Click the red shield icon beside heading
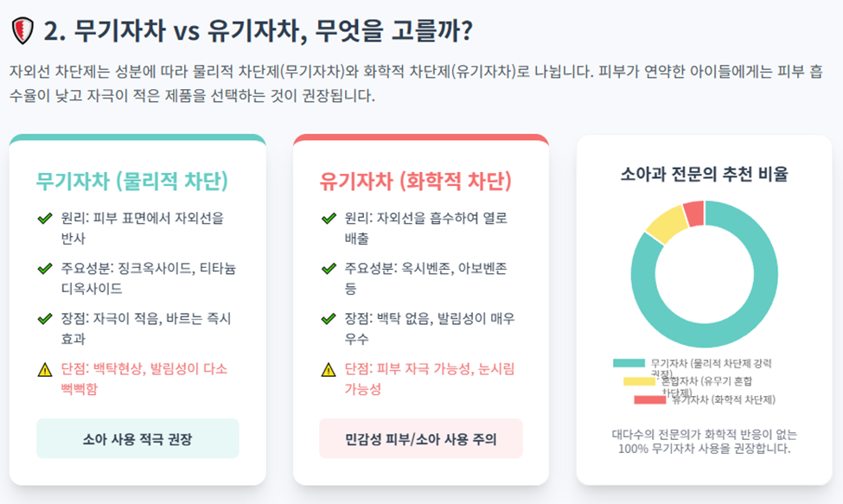The image size is (843, 504). pyautogui.click(x=22, y=31)
